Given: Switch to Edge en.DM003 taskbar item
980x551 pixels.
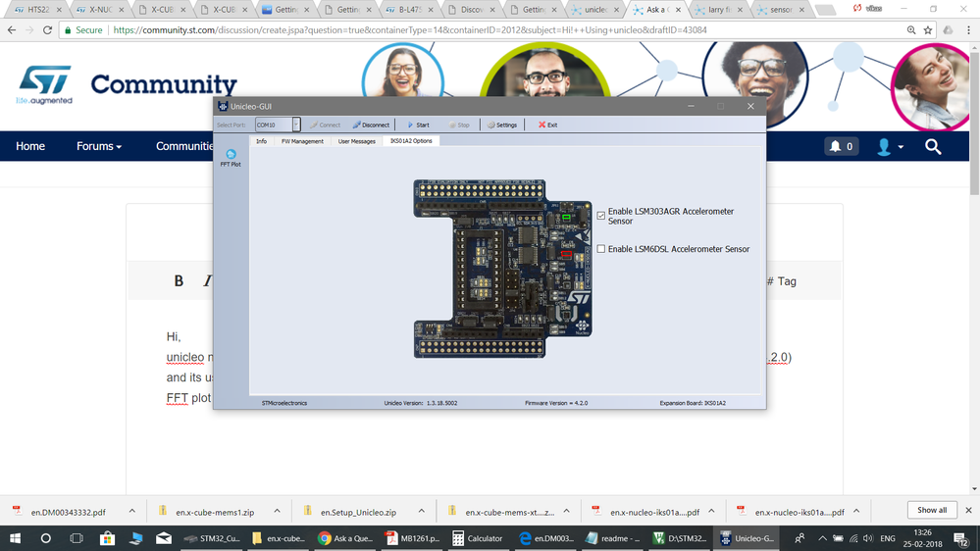Looking at the screenshot, I should [x=546, y=538].
